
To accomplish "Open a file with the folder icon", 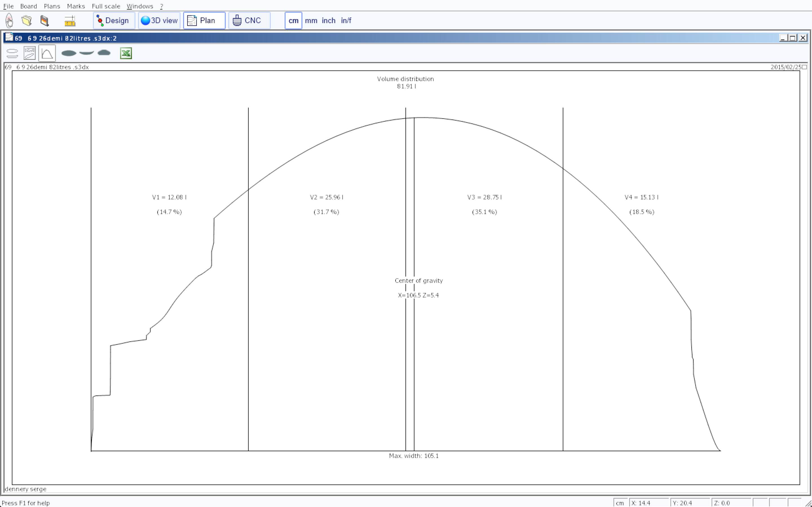I will tap(27, 21).
